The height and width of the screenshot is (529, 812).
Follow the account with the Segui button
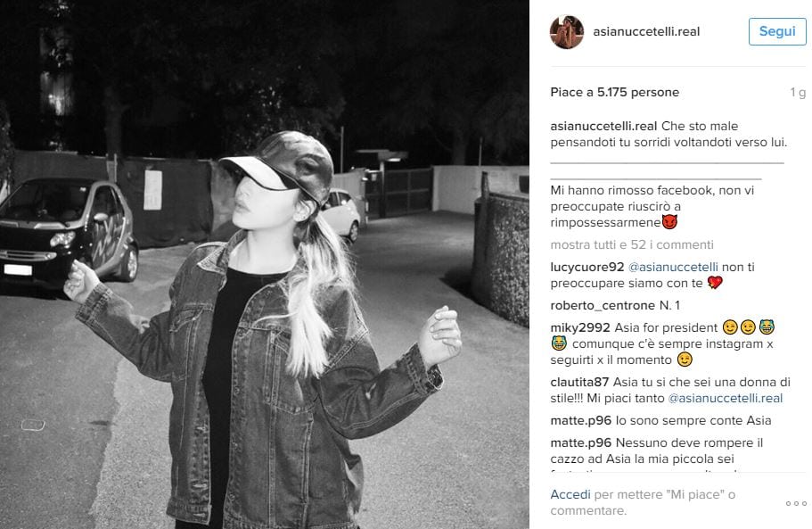click(777, 31)
